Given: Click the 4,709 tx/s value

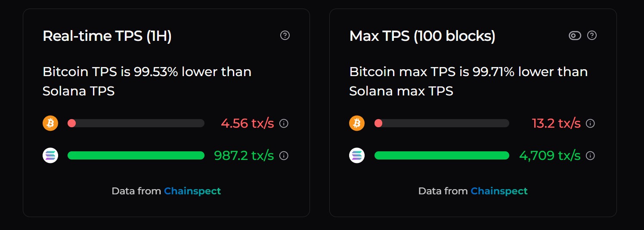Looking at the screenshot, I should tap(550, 155).
